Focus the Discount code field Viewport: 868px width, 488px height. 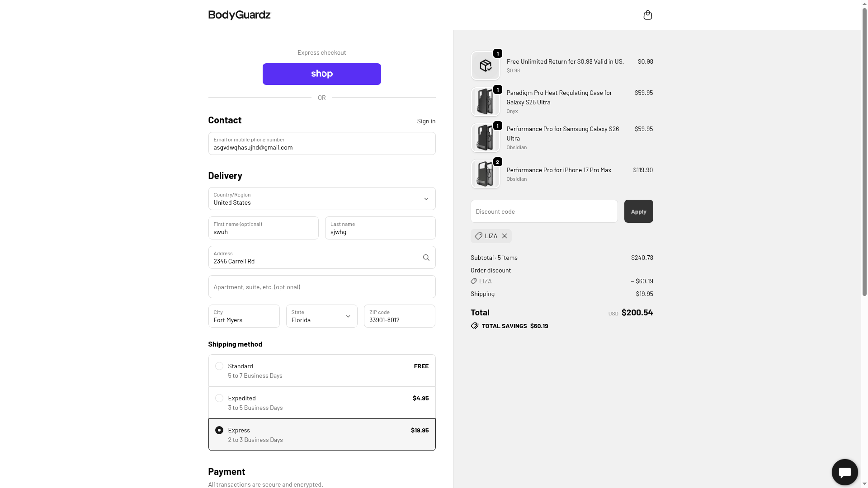point(544,211)
